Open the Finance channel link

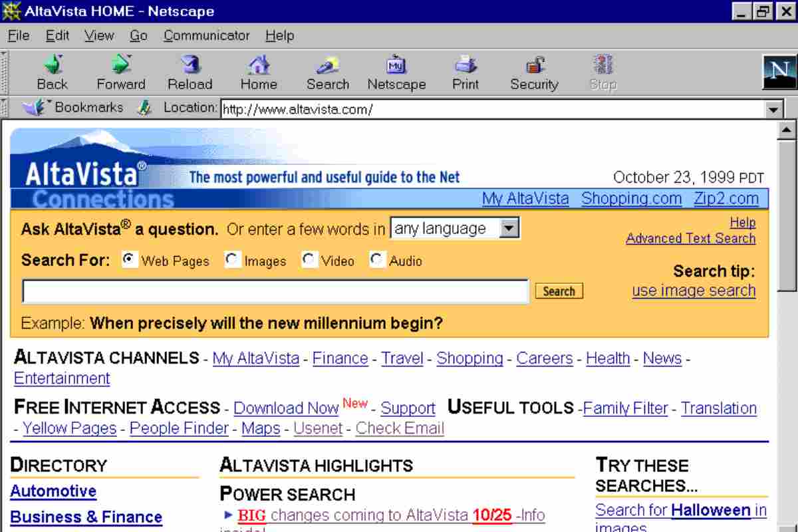[340, 358]
